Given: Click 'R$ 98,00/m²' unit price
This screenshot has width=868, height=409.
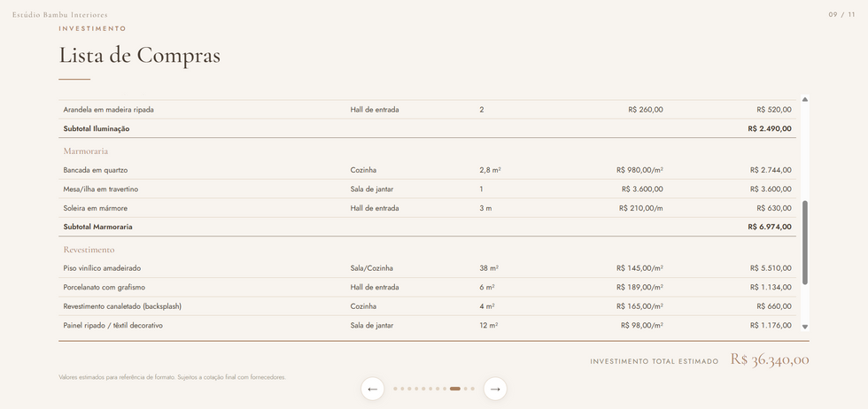Looking at the screenshot, I should coord(641,326).
